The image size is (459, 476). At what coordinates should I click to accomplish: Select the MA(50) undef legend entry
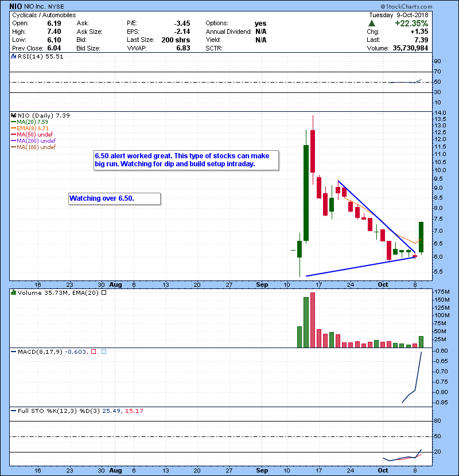tap(32, 134)
